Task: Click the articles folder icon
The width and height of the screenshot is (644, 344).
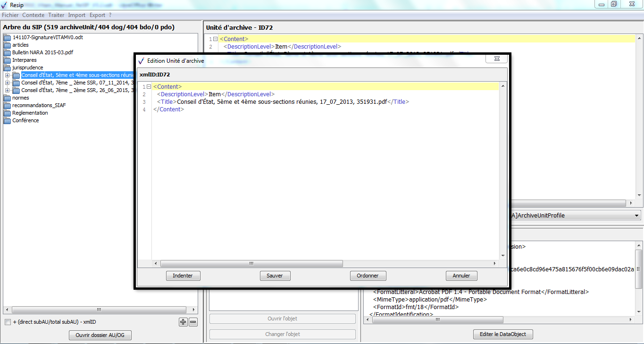Action: point(7,45)
